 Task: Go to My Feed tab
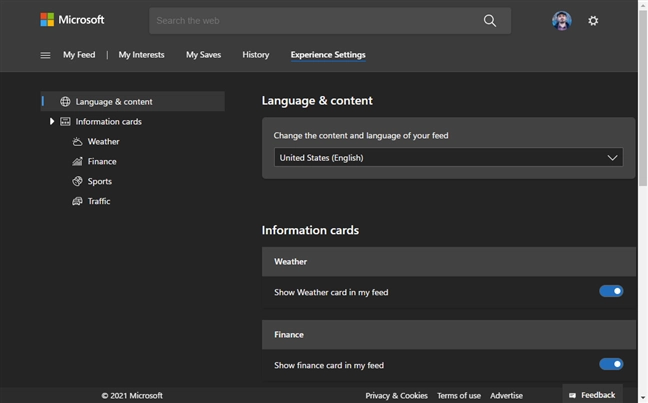tap(79, 55)
